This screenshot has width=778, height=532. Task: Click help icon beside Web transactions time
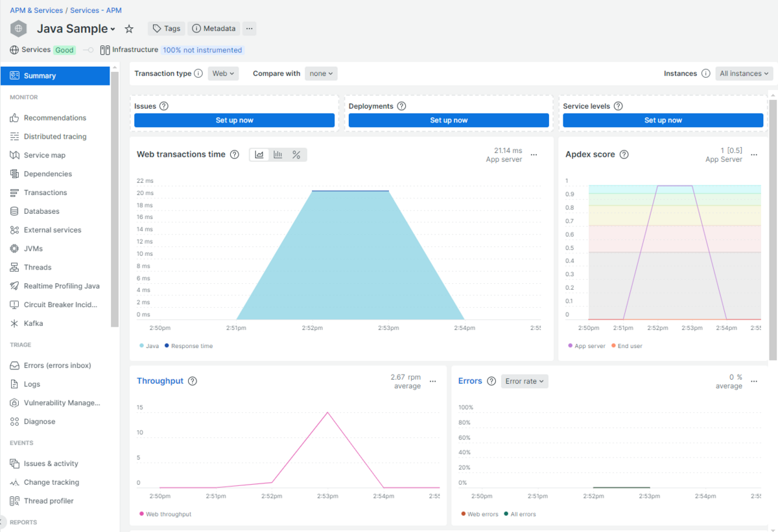coord(234,154)
